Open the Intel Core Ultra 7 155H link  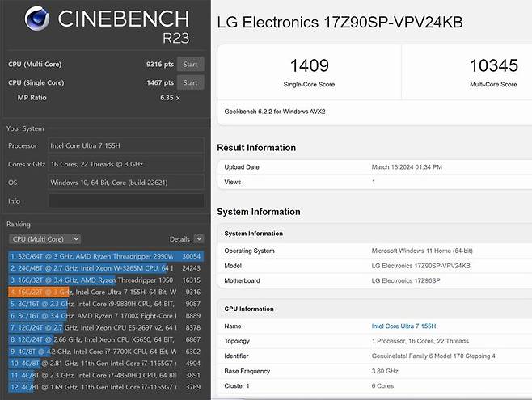tap(403, 326)
